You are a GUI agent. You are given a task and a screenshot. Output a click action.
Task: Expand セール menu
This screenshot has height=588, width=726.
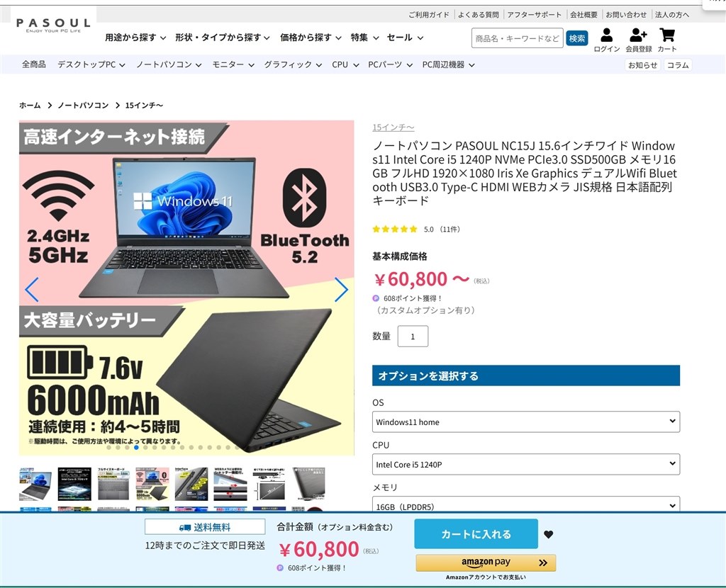tap(405, 38)
